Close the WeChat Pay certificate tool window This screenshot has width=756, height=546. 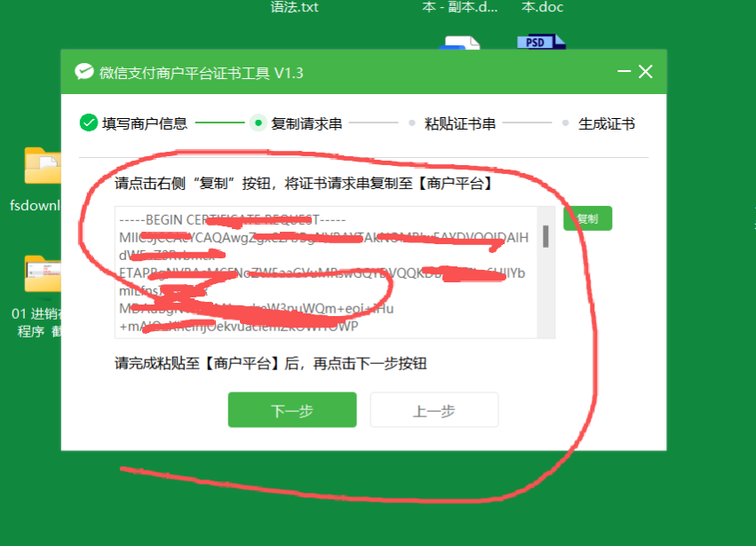[x=646, y=72]
